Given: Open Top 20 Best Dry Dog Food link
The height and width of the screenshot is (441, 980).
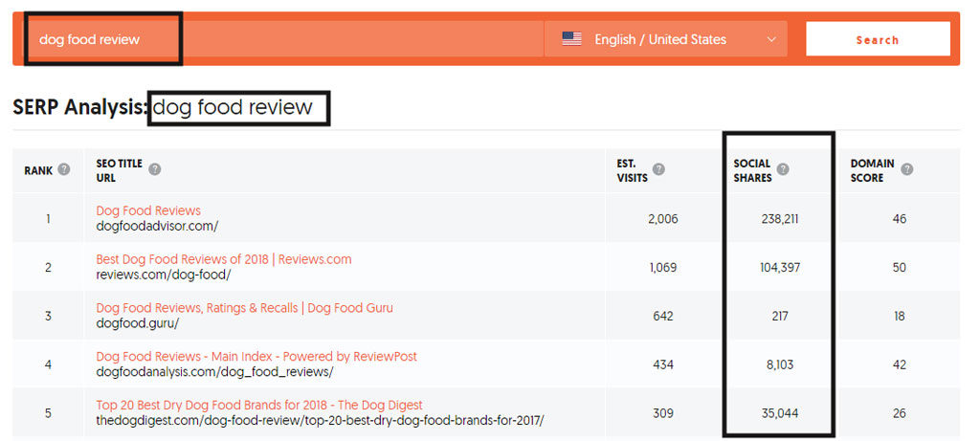Looking at the screenshot, I should coord(258,406).
